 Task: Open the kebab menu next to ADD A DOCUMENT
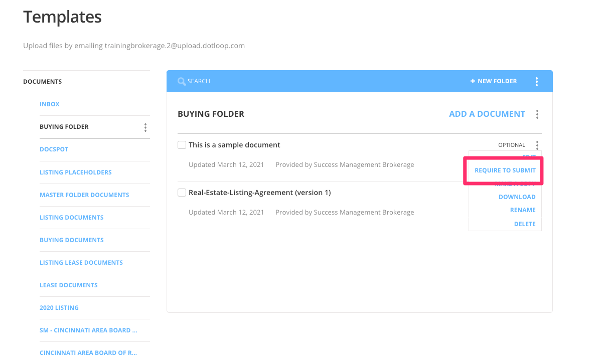[x=537, y=114]
